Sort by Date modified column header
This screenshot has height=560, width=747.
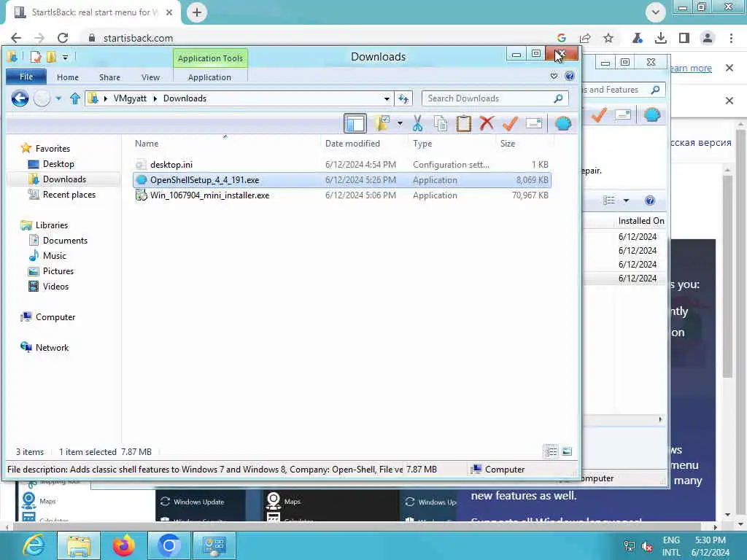[x=364, y=144]
